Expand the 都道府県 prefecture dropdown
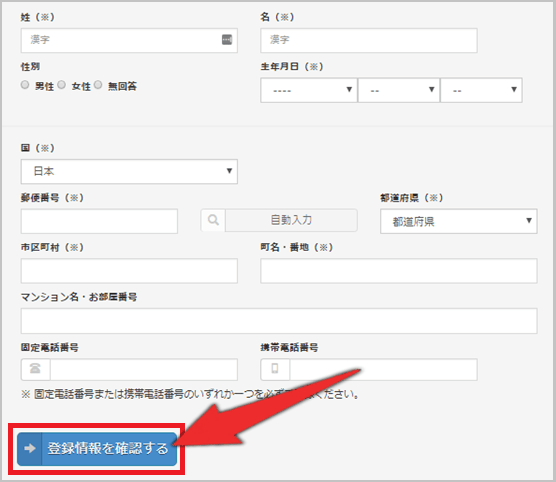Screen dimensions: 556x482 pyautogui.click(x=458, y=221)
